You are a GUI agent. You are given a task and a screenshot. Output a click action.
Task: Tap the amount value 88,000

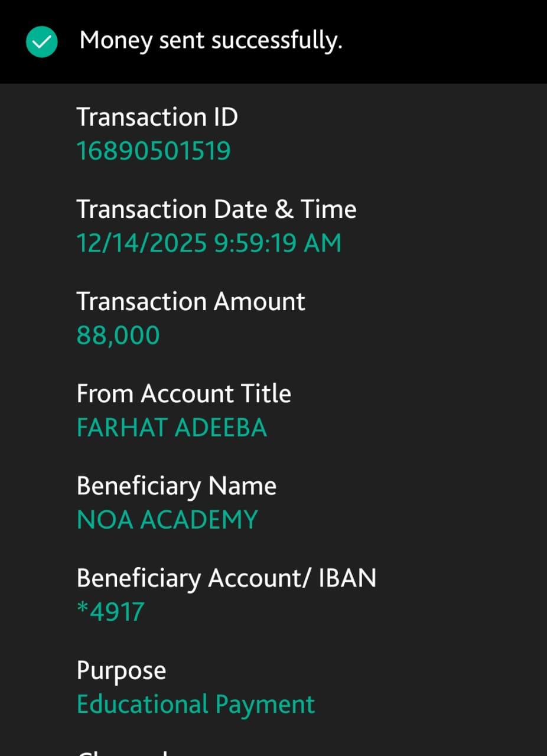[x=118, y=335]
